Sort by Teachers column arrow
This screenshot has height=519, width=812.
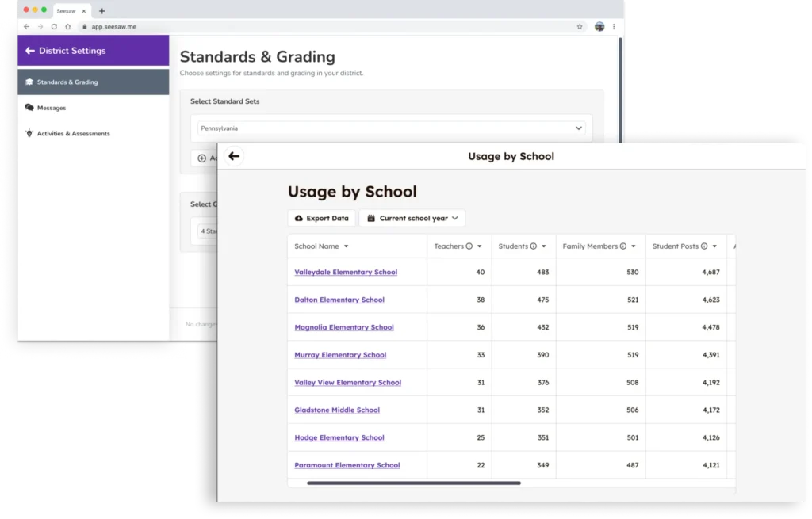click(x=480, y=246)
